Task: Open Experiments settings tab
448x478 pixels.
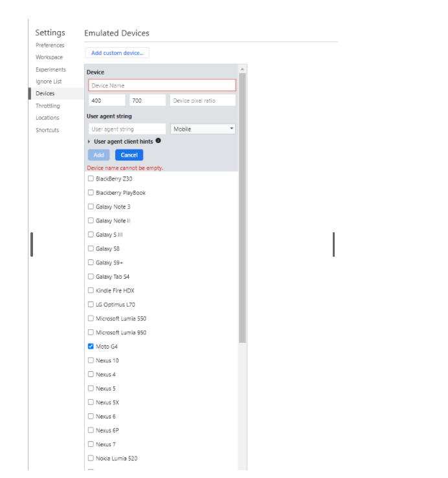Action: [x=50, y=69]
